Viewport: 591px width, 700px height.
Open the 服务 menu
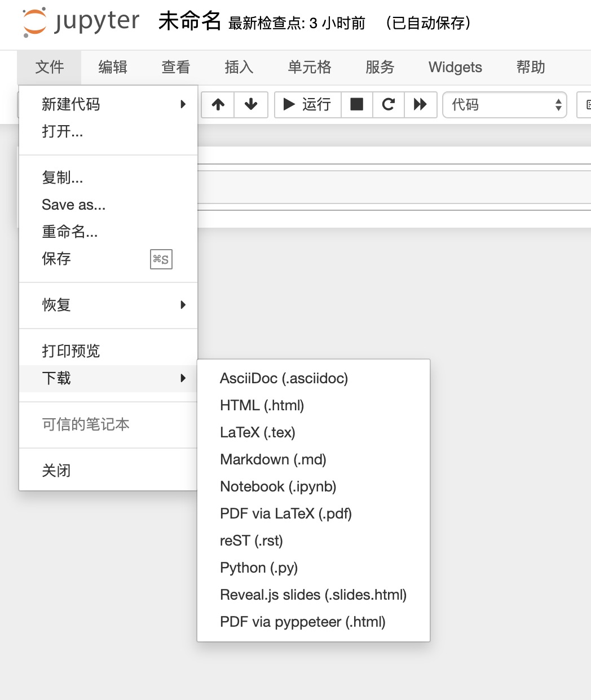tap(380, 67)
